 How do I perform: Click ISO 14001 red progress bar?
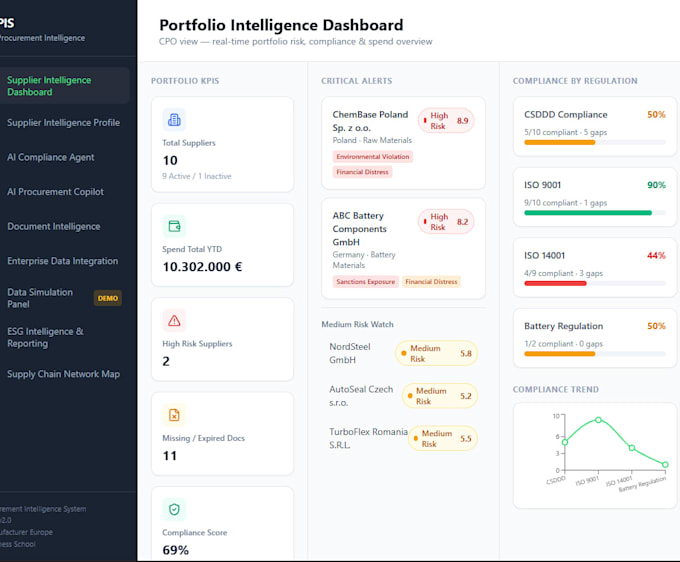(x=595, y=284)
